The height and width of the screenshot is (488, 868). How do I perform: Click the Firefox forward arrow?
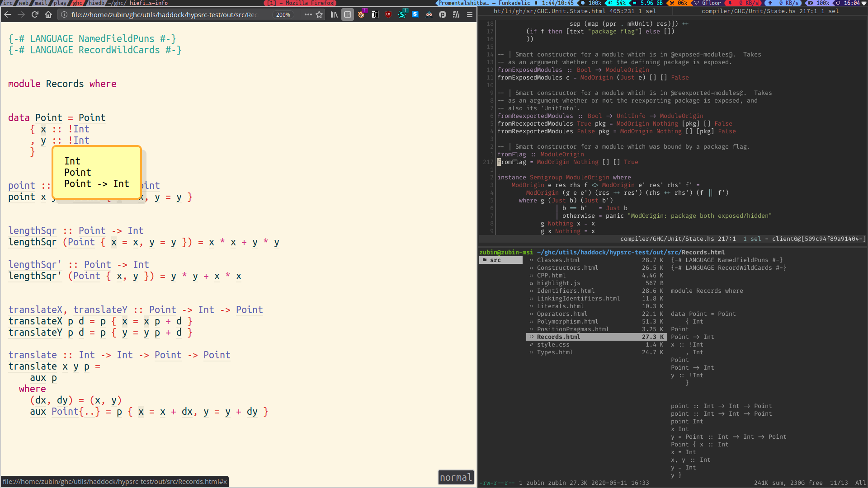(21, 14)
